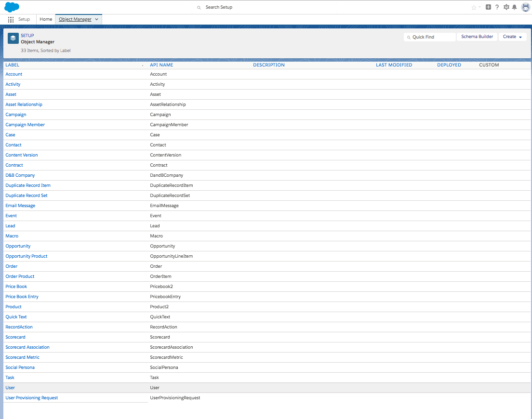Open the Scorecard Association object
The height and width of the screenshot is (419, 532).
(x=27, y=347)
